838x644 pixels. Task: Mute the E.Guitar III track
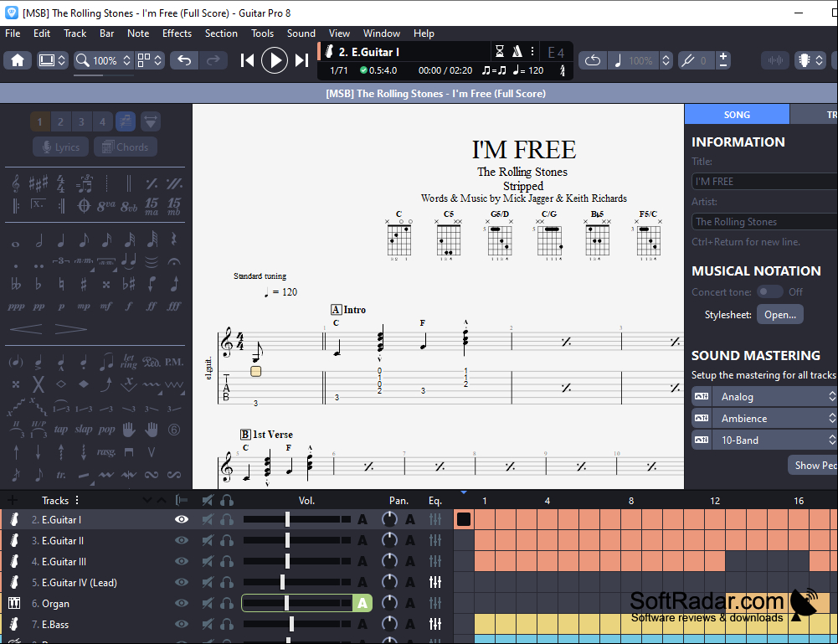208,561
